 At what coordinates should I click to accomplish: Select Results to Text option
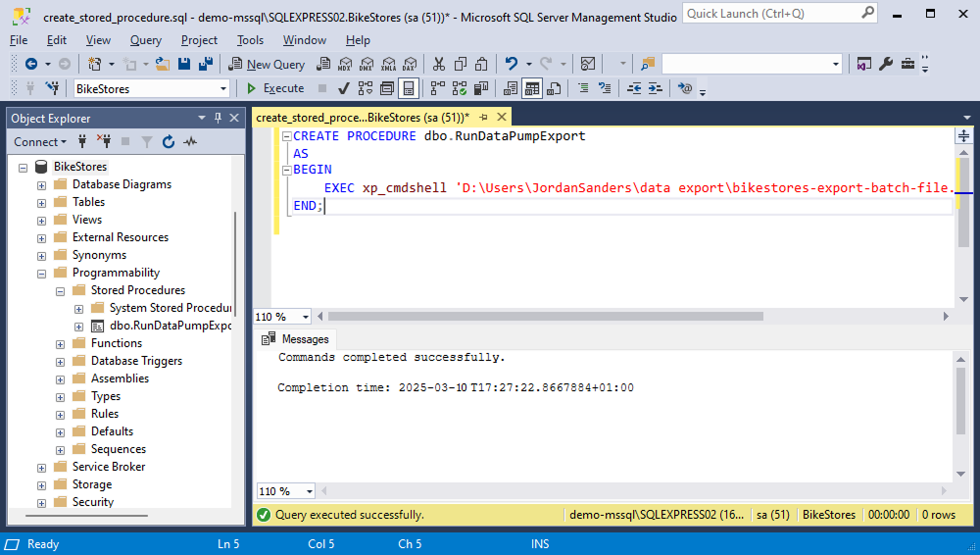[510, 89]
